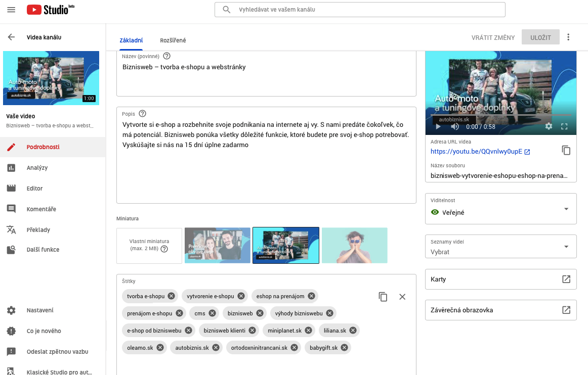Screen dimensions: 588x375
Task: Remove the "cms" tag
Action: pyautogui.click(x=212, y=313)
